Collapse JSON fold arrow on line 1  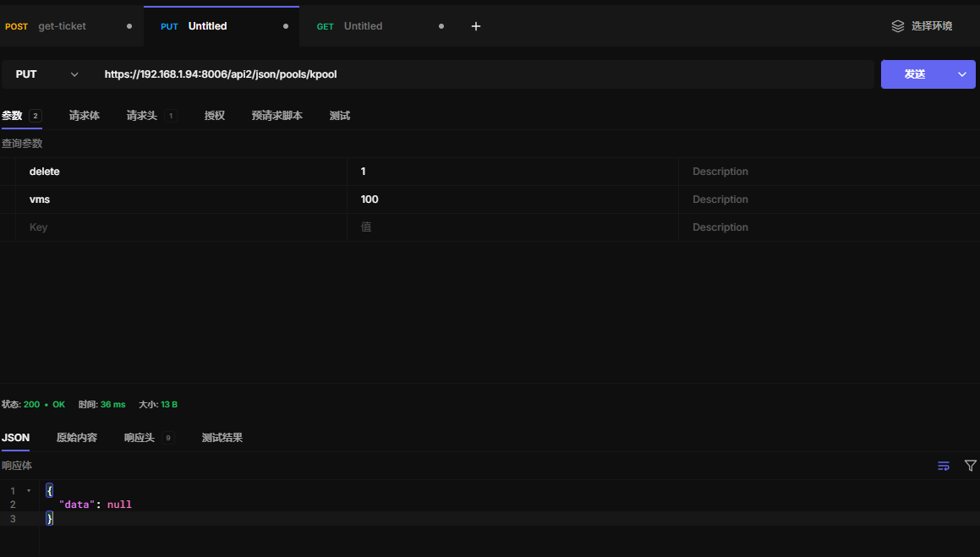click(x=29, y=491)
